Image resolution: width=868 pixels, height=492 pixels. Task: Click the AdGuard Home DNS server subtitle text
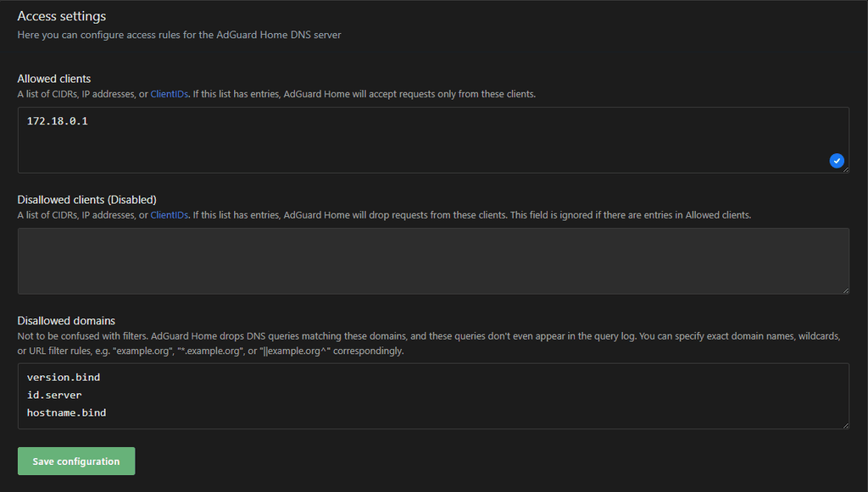coord(179,35)
